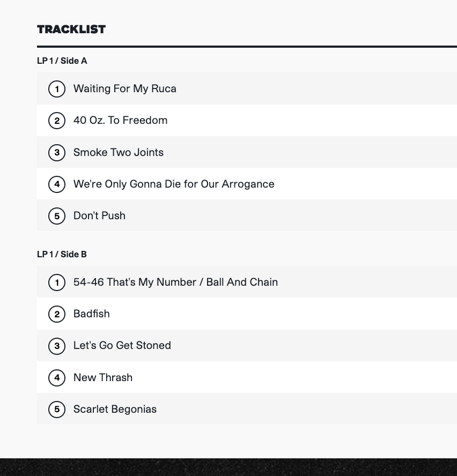Click the TRACKLIST section title

pos(71,29)
